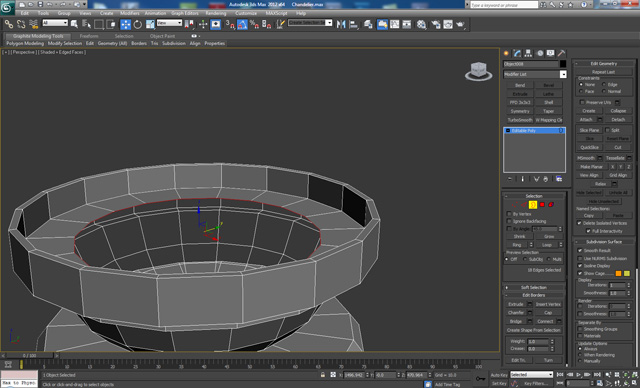640x388 pixels.
Task: Activate the Select and Rotate tool
Action: (138, 24)
